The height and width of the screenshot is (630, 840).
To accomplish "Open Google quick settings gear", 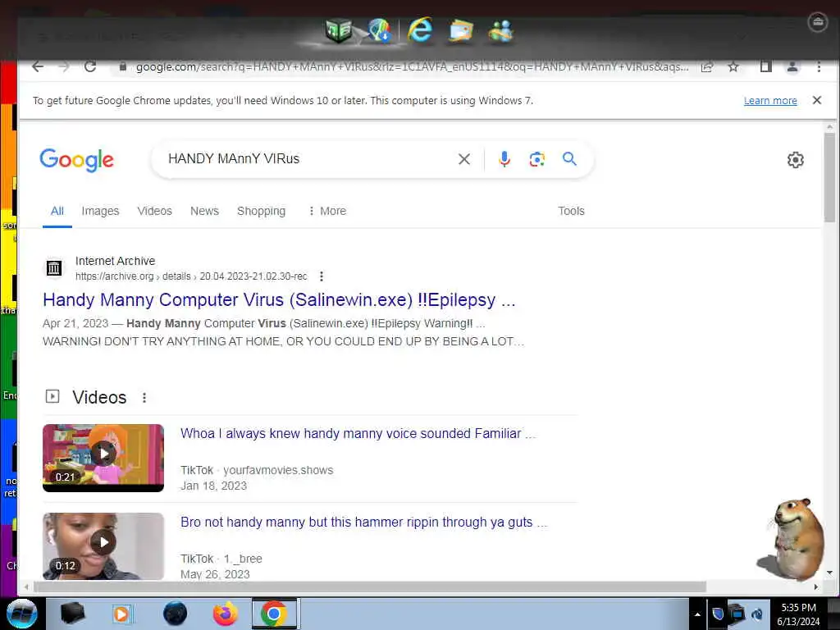I will pos(795,160).
